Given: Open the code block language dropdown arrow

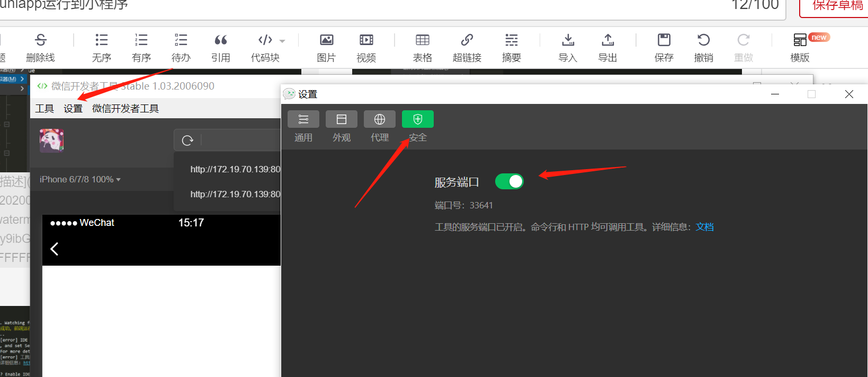Looking at the screenshot, I should pos(282,41).
